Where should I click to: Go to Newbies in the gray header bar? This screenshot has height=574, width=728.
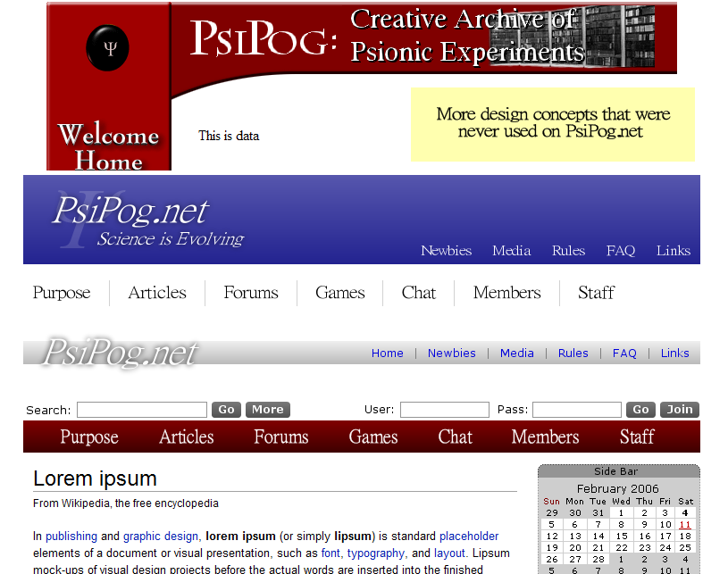point(452,354)
